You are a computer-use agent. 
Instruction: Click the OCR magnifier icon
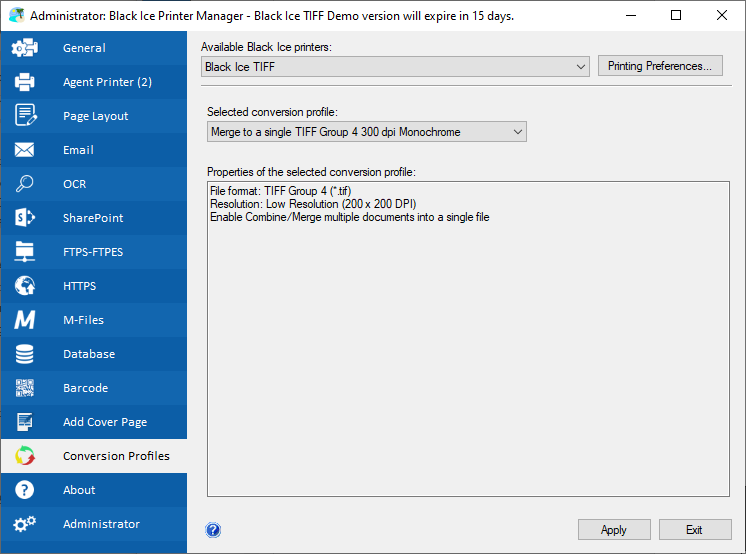click(25, 184)
